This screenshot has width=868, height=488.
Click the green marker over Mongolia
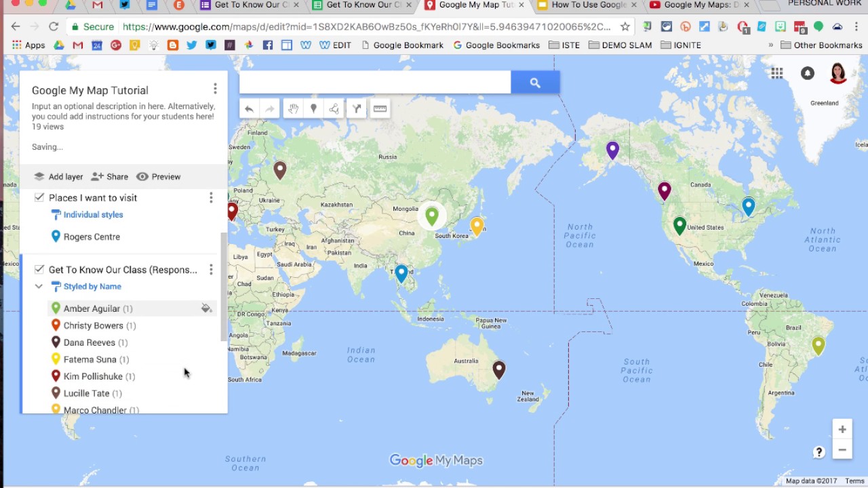pyautogui.click(x=432, y=216)
